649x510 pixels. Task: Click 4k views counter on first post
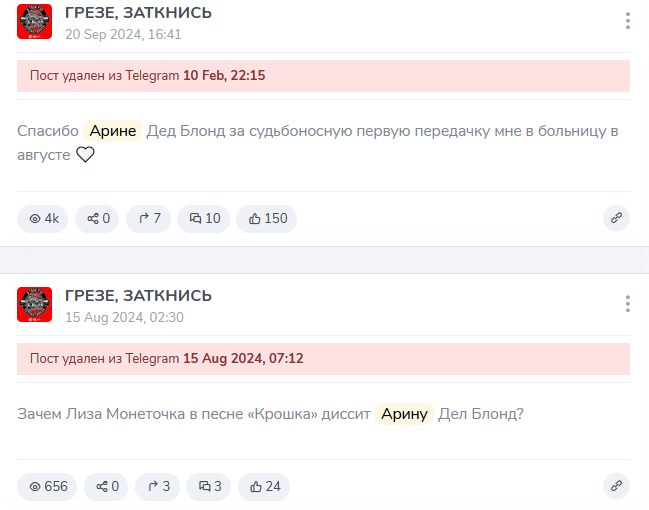coord(43,219)
